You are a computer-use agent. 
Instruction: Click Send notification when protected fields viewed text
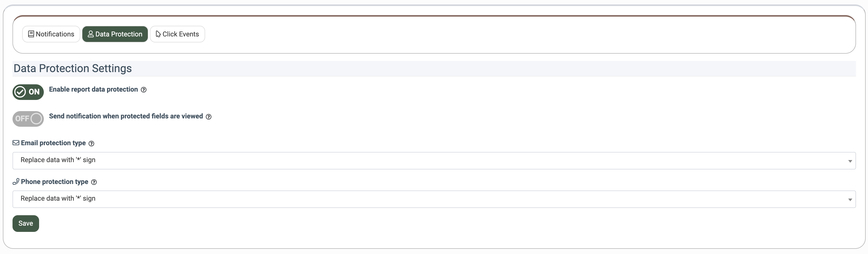click(126, 116)
